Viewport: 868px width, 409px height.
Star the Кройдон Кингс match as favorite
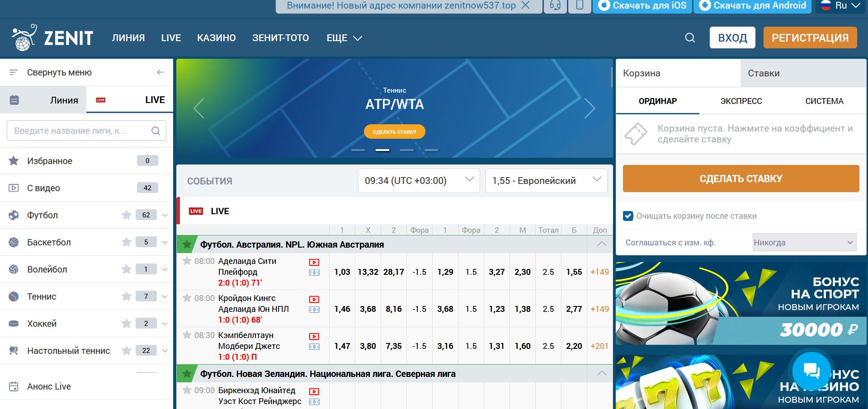coord(187,298)
